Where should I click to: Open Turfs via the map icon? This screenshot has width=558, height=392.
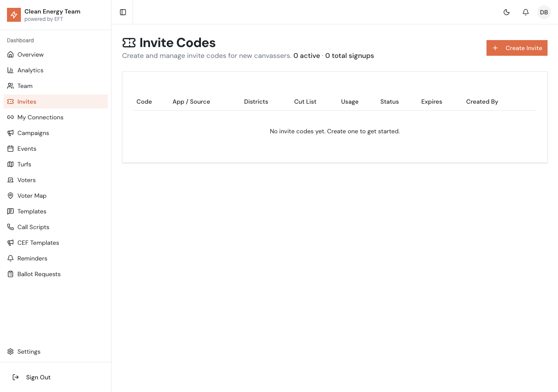click(10, 164)
